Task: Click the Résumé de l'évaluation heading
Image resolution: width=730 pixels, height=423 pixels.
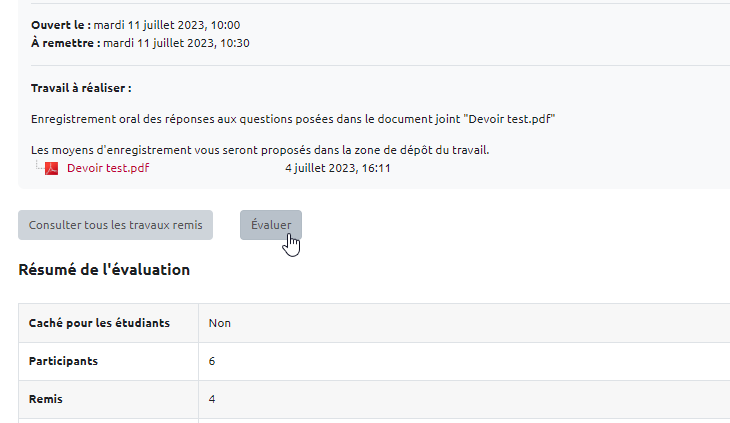Action: tap(104, 269)
